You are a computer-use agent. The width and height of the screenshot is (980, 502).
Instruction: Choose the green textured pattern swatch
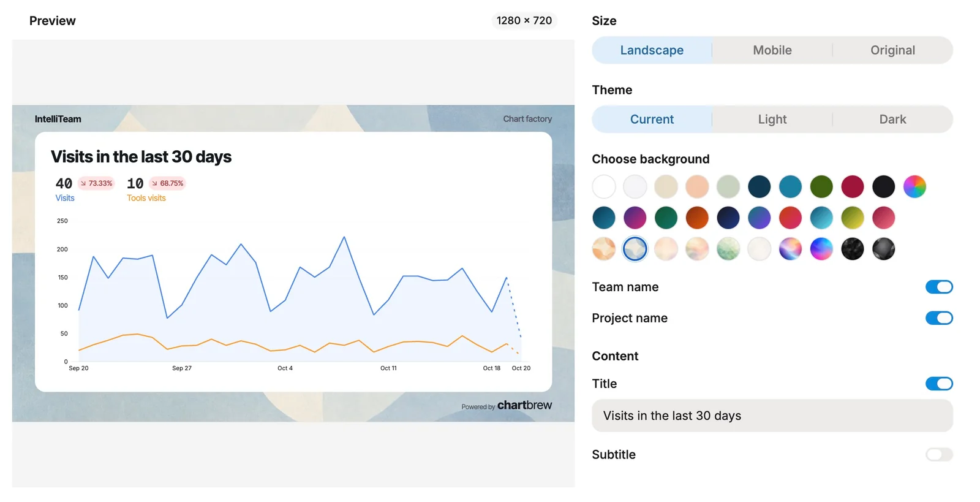728,249
